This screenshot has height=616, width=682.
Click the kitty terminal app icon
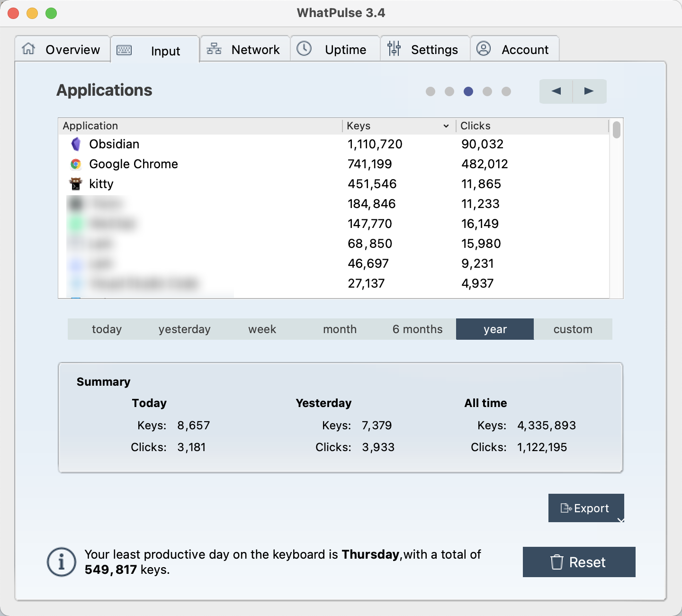pyautogui.click(x=76, y=184)
